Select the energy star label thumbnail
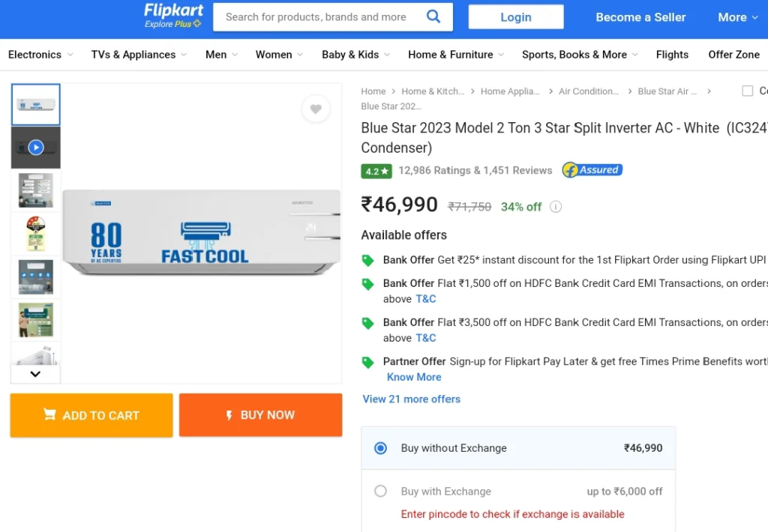Screen dimensions: 768x532 [x=36, y=234]
